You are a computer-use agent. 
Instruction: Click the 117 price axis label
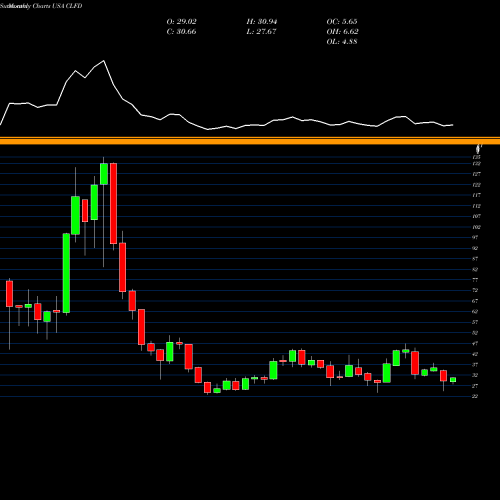pos(476,195)
